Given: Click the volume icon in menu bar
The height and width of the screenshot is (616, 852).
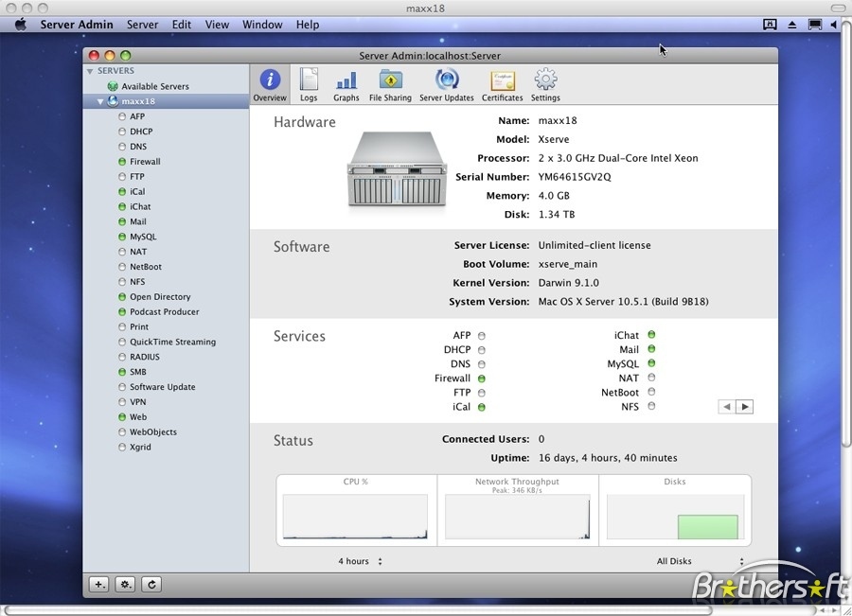Looking at the screenshot, I should [x=833, y=25].
